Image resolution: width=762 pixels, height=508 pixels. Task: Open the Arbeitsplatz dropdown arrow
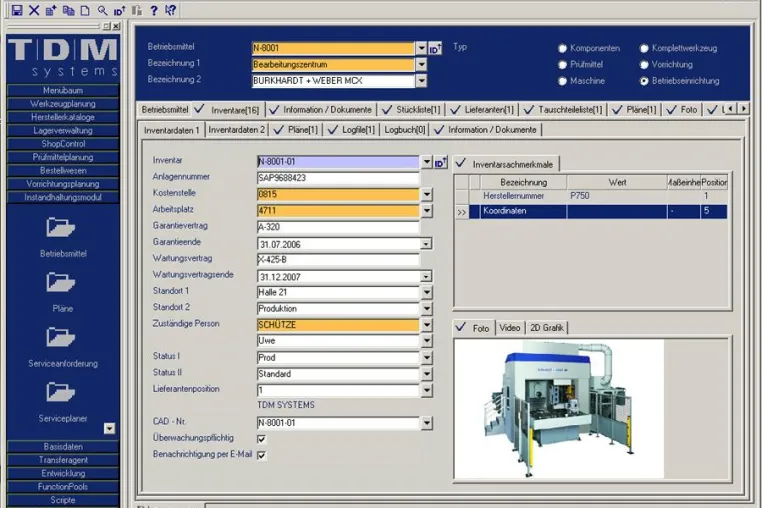pyautogui.click(x=427, y=210)
